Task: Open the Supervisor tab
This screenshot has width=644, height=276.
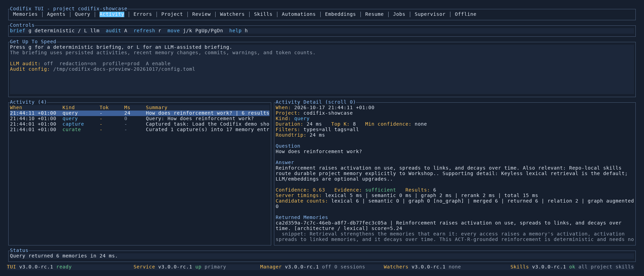Action: tap(430, 14)
